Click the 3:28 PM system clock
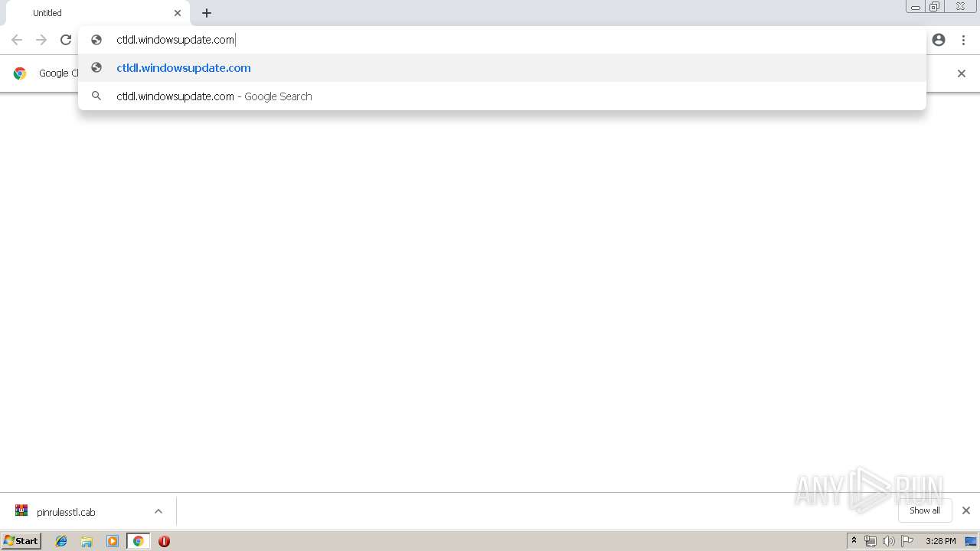Image resolution: width=980 pixels, height=551 pixels. [940, 541]
